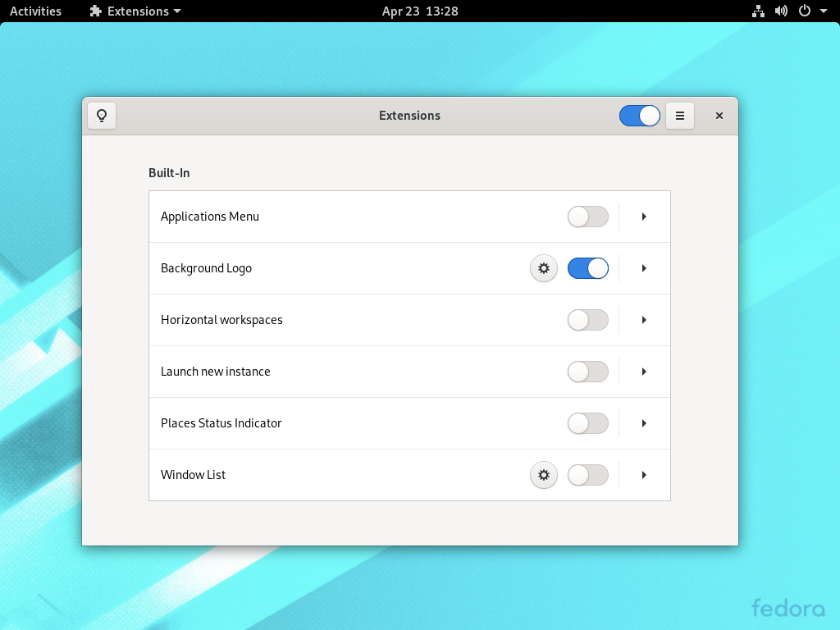Expand the Launch new instance details
840x630 pixels.
643,372
